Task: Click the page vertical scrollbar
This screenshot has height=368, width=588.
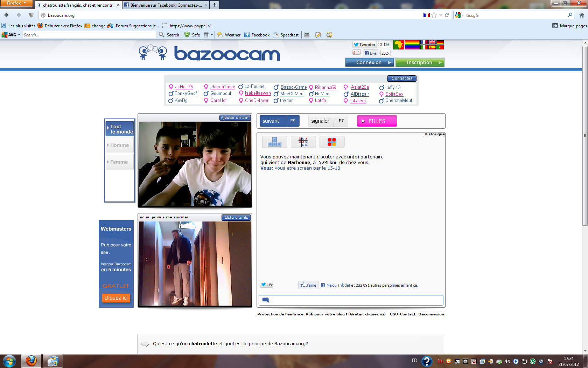Action: point(585,135)
